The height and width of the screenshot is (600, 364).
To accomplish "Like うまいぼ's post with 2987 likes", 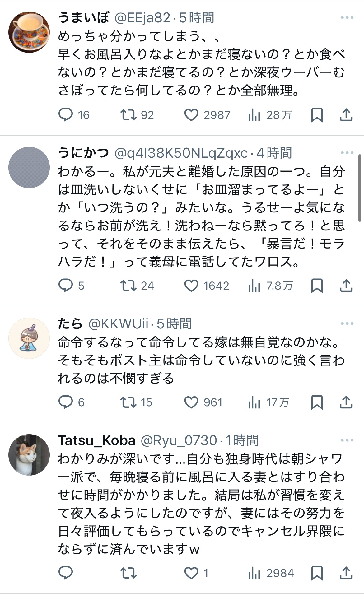I will pos(191,115).
